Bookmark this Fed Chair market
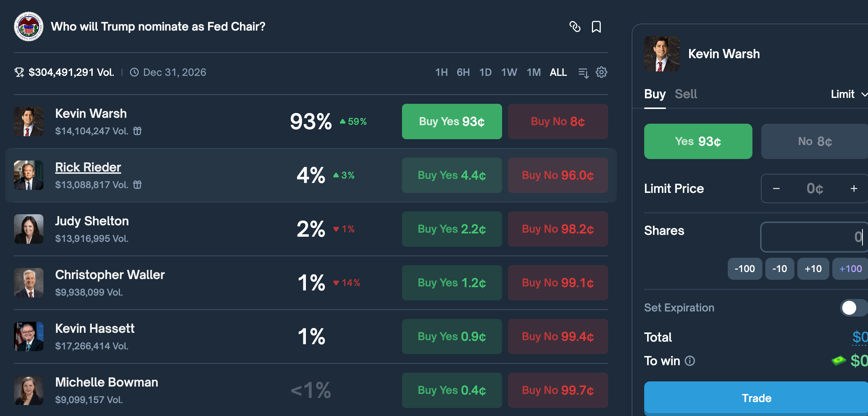Image resolution: width=868 pixels, height=416 pixels. 596,27
